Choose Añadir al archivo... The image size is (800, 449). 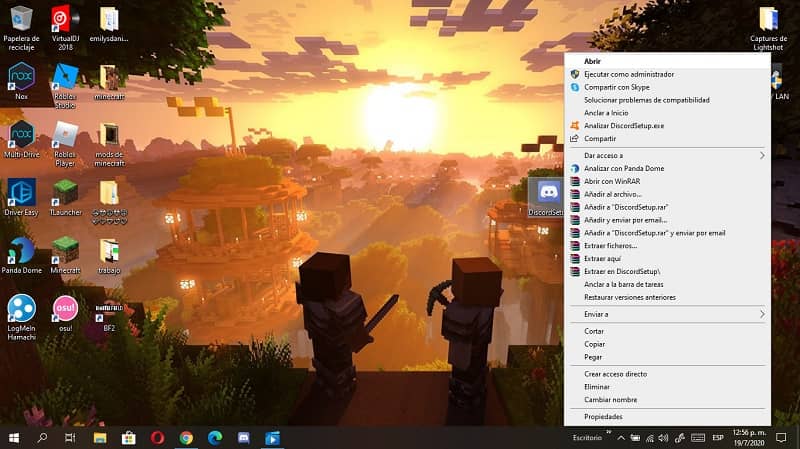coord(667,194)
